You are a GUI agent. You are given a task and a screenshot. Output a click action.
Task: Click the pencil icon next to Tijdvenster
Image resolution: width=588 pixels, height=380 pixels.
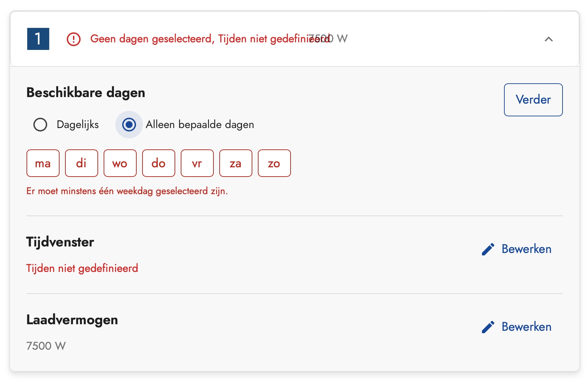tap(489, 249)
